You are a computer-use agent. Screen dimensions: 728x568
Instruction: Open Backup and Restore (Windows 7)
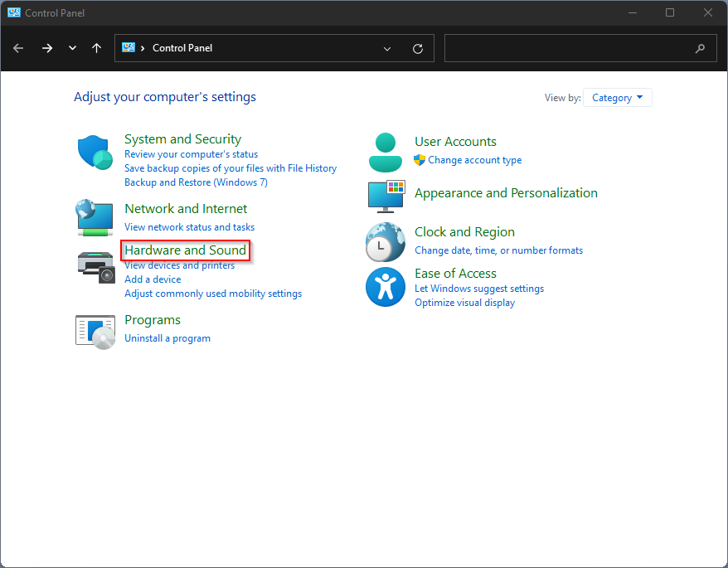(196, 182)
